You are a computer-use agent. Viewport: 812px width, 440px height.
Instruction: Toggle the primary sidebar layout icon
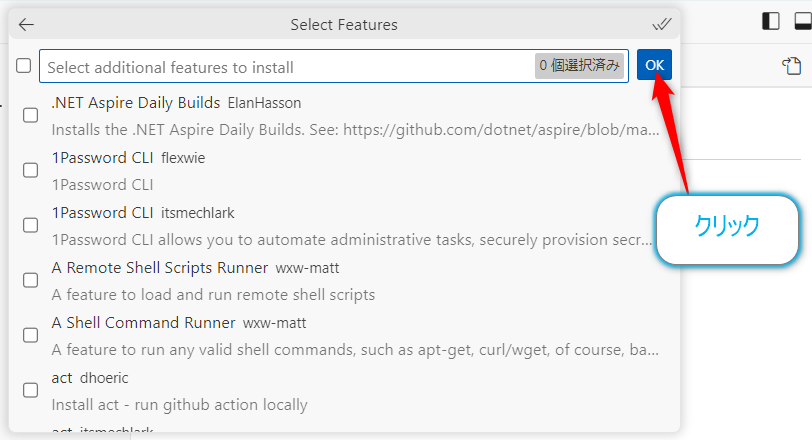point(771,21)
